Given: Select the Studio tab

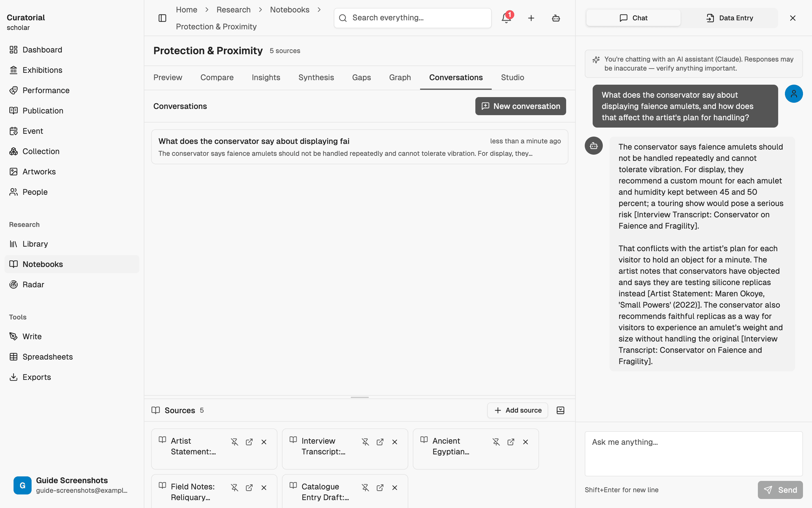Looking at the screenshot, I should pos(512,77).
